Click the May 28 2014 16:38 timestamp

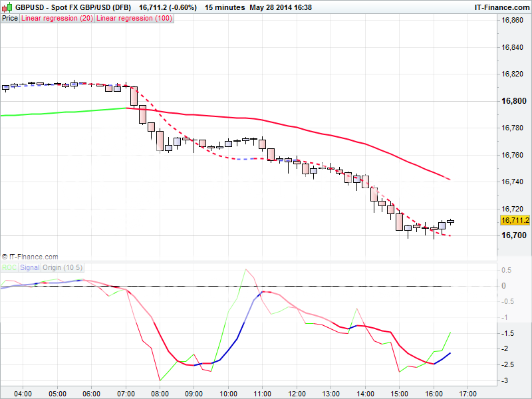(x=281, y=7)
